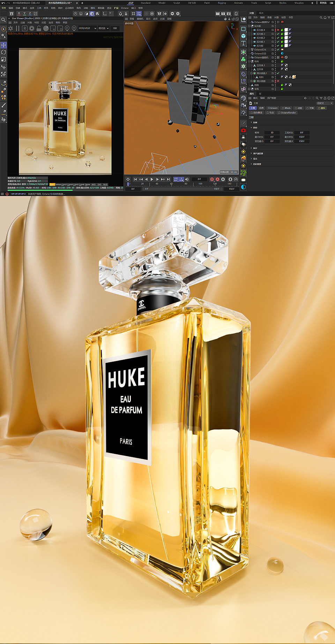Open the render kernel dropdown beside HDR/sRGB
This screenshot has width=335, height=644.
point(104,28)
